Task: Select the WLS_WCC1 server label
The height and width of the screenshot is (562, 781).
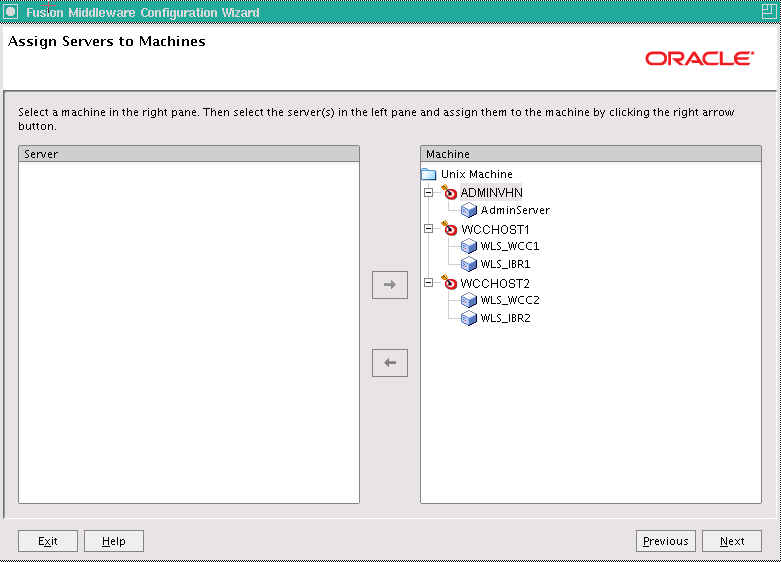Action: 510,246
